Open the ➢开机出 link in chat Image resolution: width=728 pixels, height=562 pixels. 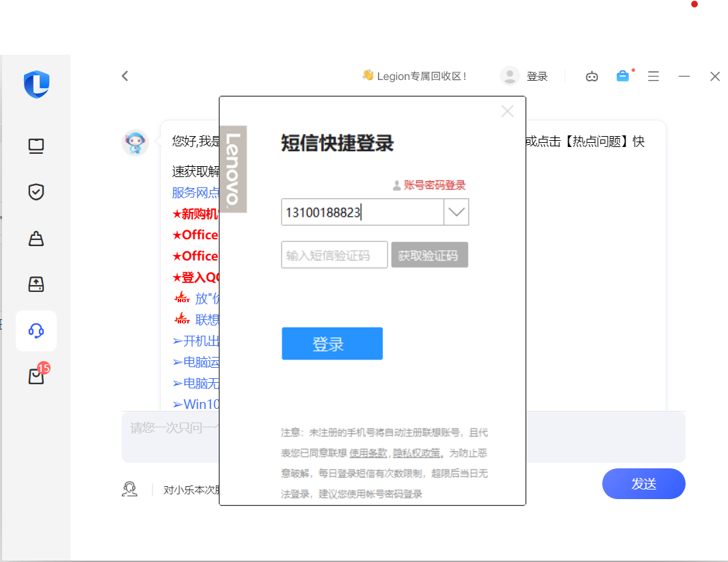pos(196,341)
